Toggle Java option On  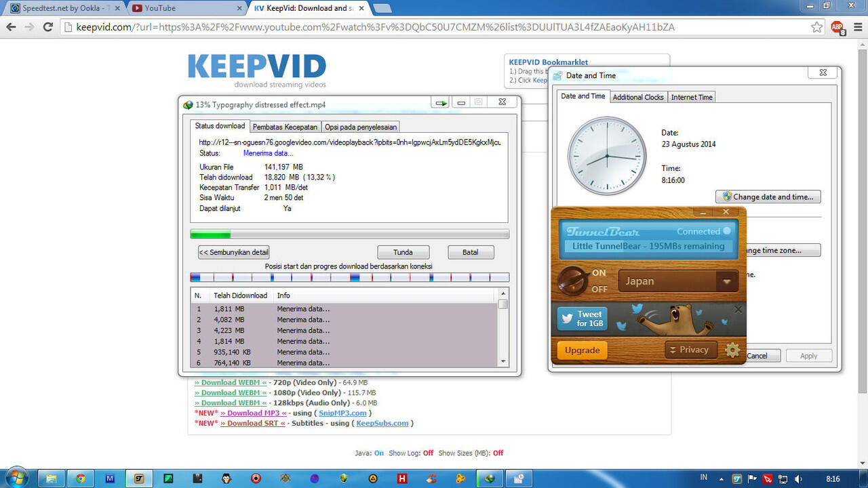click(x=378, y=453)
